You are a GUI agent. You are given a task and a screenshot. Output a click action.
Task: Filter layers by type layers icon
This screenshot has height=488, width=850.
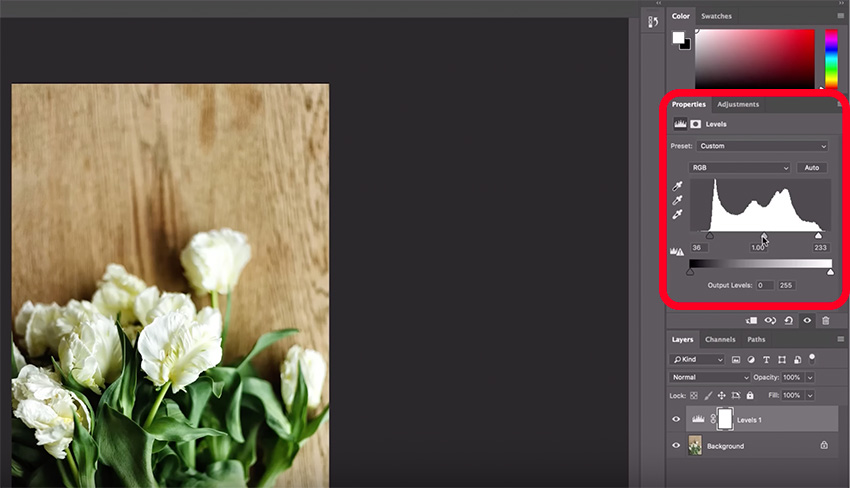(764, 359)
